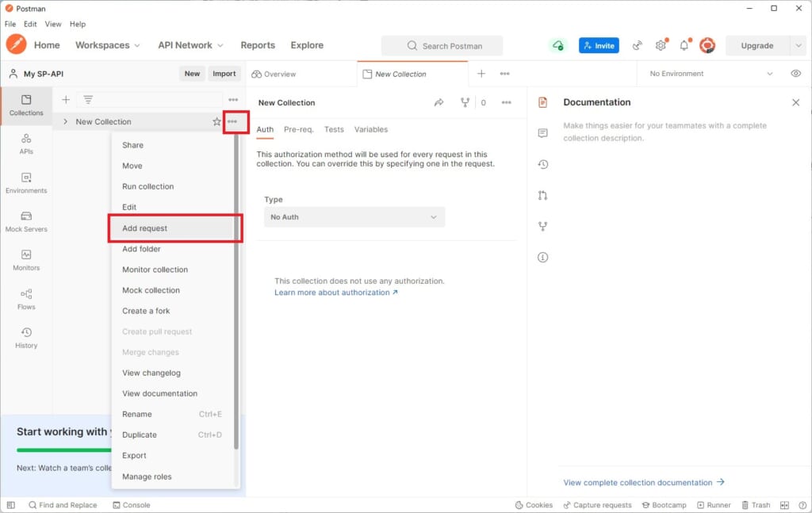Image resolution: width=812 pixels, height=513 pixels.
Task: Click the Invite button
Action: click(x=599, y=45)
